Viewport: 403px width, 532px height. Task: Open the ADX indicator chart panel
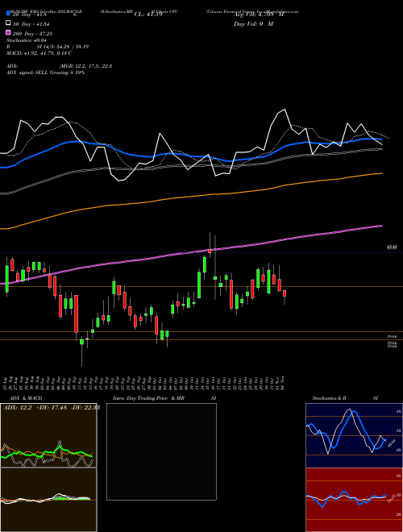pyautogui.click(x=48, y=435)
